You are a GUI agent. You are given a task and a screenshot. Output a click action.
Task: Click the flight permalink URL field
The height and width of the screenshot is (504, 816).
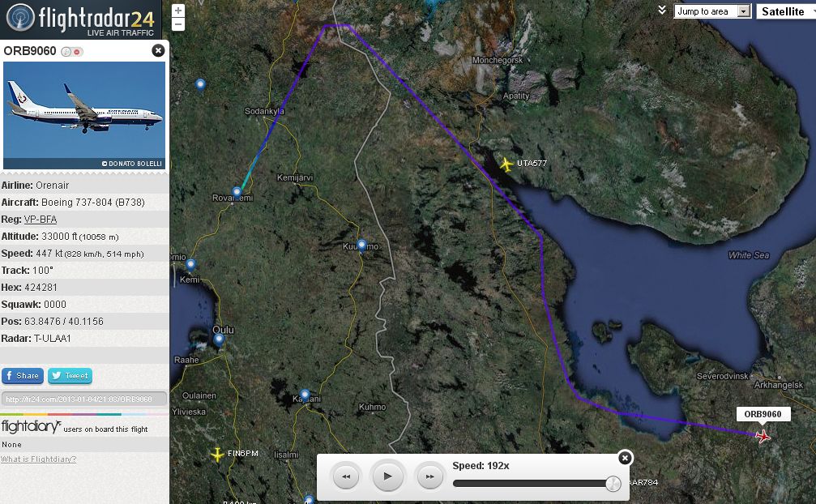[84, 399]
